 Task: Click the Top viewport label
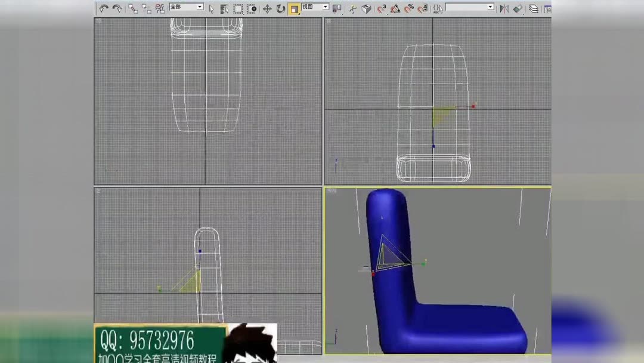pos(98,20)
